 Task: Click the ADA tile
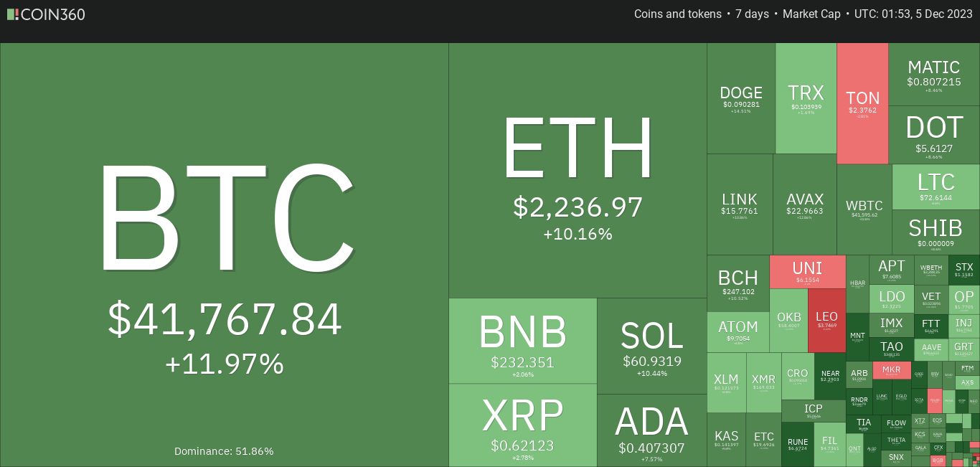(652, 430)
